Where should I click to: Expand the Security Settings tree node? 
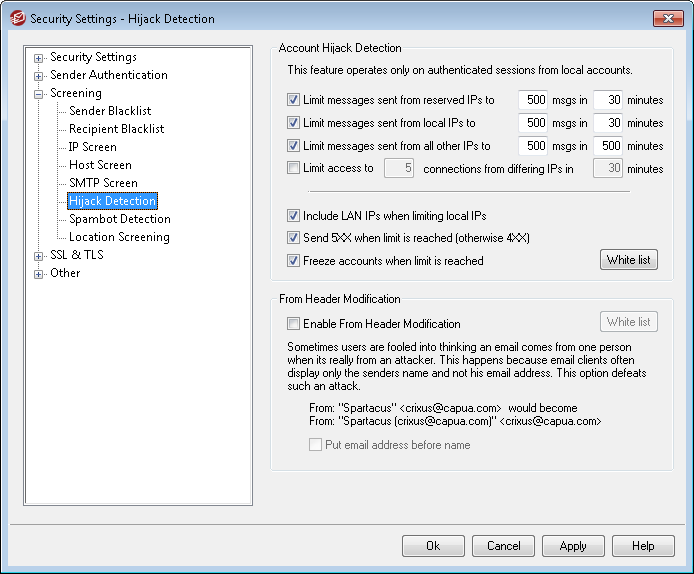coord(39,58)
